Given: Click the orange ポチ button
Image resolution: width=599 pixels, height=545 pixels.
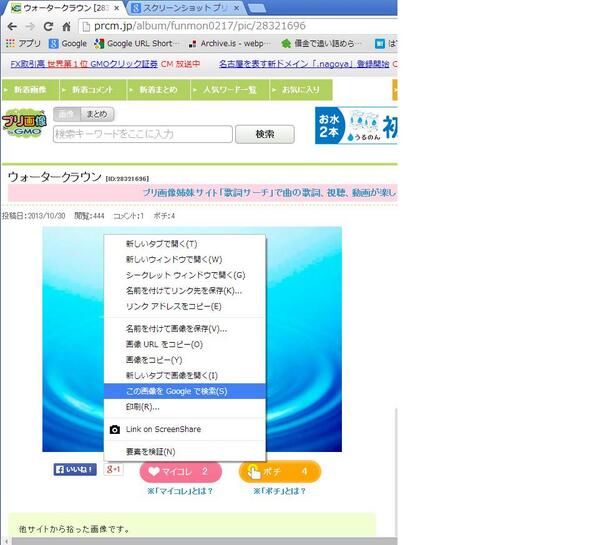Looking at the screenshot, I should (280, 472).
